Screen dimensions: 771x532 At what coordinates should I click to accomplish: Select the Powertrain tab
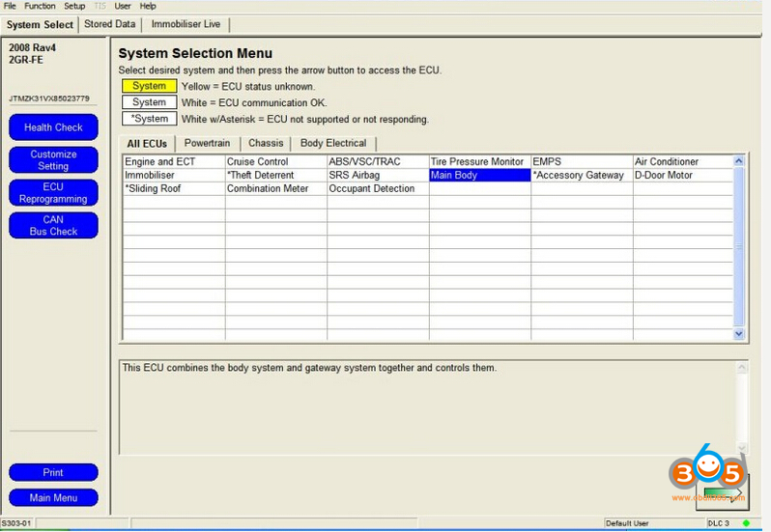(x=207, y=143)
